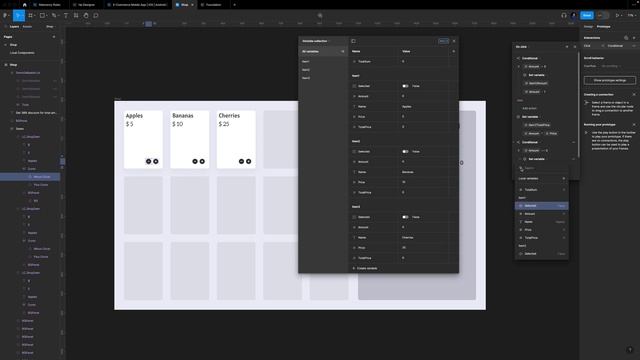This screenshot has height=360, width=640.
Task: Switch to E-Commerce Mobile App file tab
Action: click(x=138, y=5)
